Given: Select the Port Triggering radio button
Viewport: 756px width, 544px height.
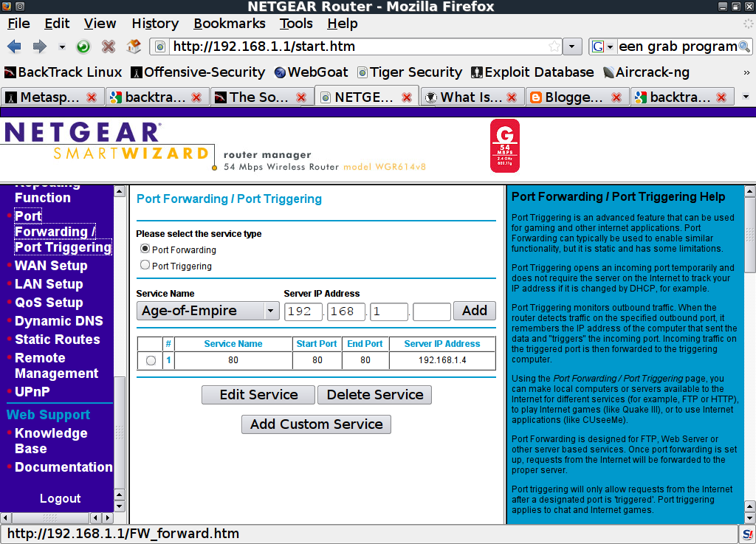Looking at the screenshot, I should (x=145, y=265).
